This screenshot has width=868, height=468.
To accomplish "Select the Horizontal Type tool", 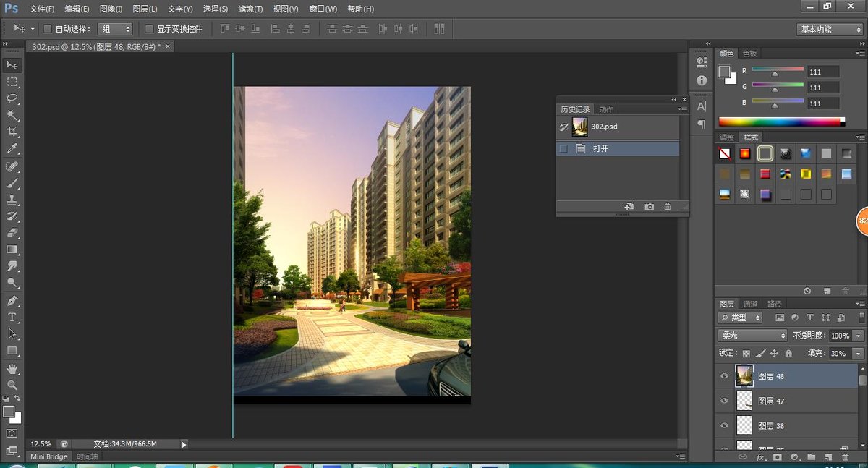I will (12, 318).
